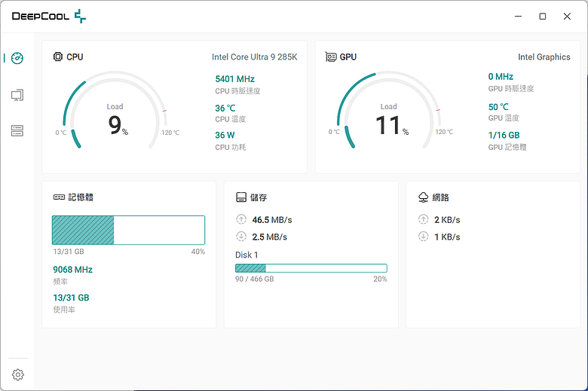Click the Disk 1 usage bar
588x391 pixels.
pos(311,268)
